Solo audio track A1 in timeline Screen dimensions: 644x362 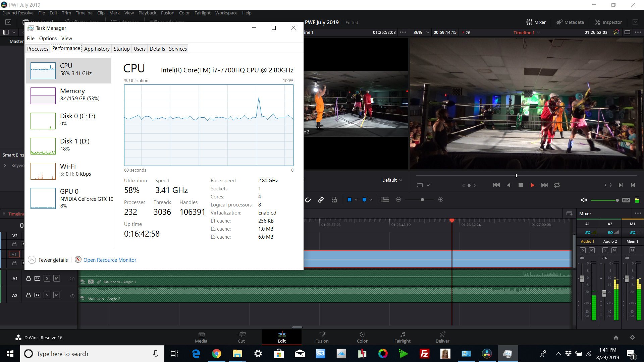click(47, 278)
